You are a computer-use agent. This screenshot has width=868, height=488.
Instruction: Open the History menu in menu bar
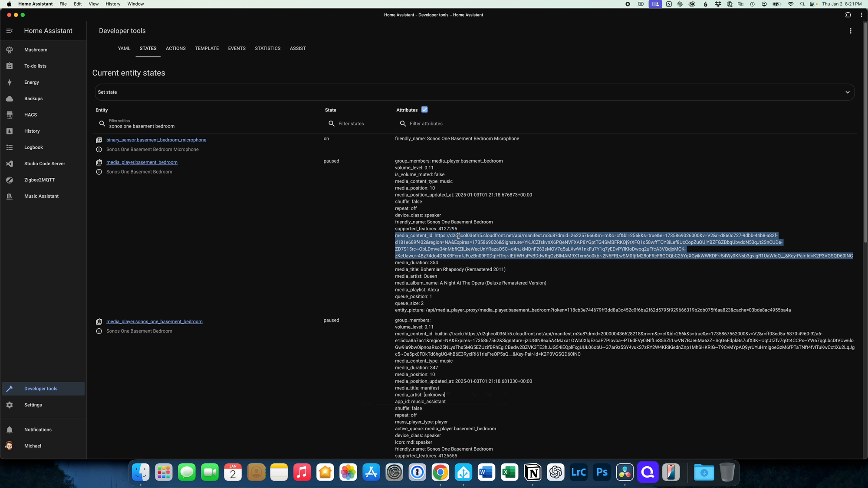(x=113, y=4)
